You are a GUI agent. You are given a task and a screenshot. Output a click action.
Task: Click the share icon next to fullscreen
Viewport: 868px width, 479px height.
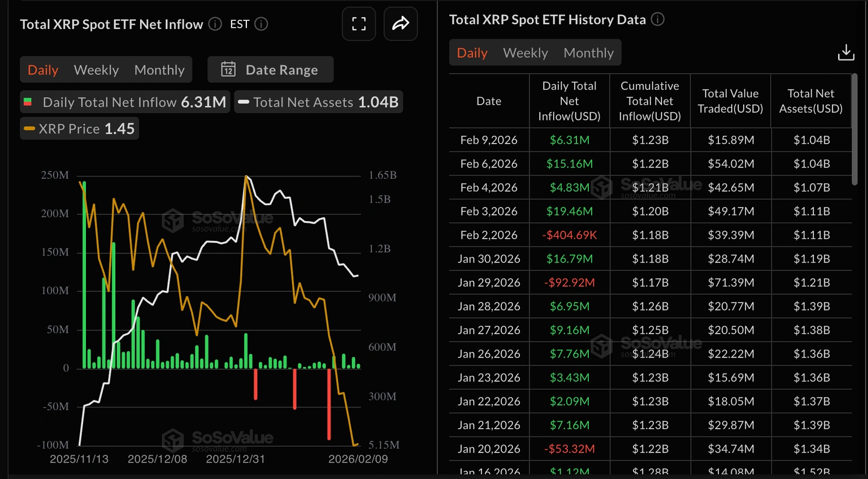401,24
